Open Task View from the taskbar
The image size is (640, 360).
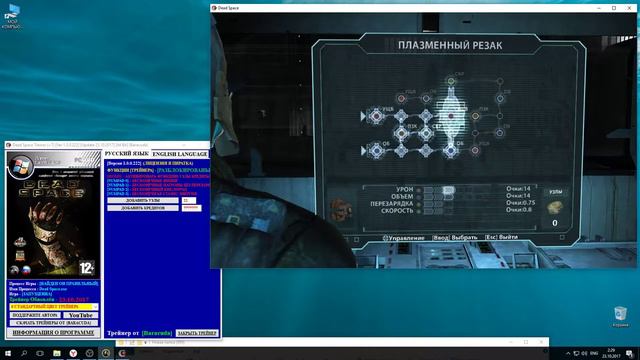(40, 353)
